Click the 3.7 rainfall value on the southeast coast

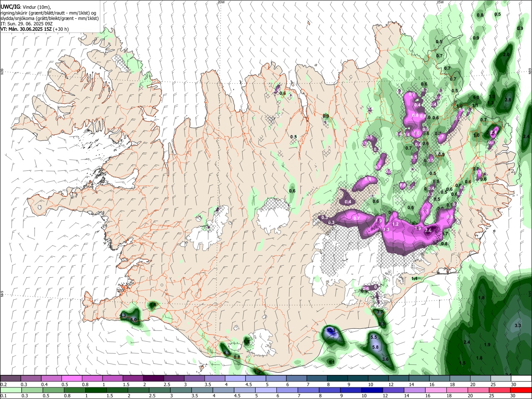(x=379, y=312)
